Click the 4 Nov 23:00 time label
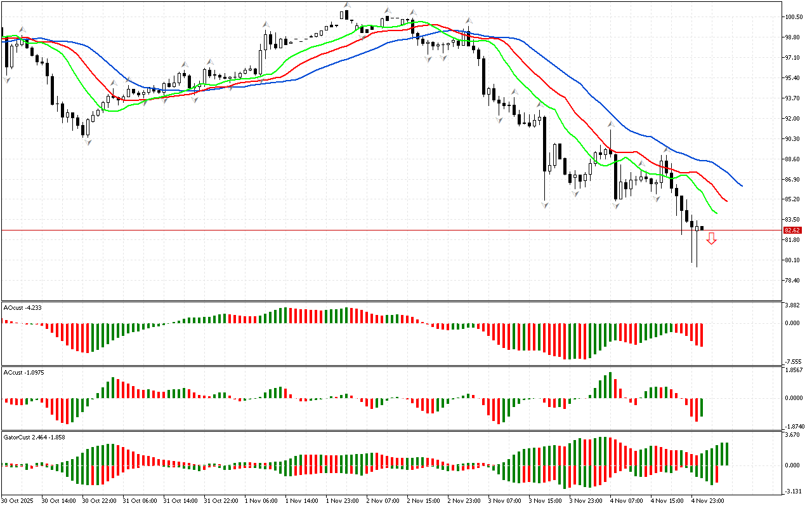This screenshot has width=812, height=508. (706, 501)
